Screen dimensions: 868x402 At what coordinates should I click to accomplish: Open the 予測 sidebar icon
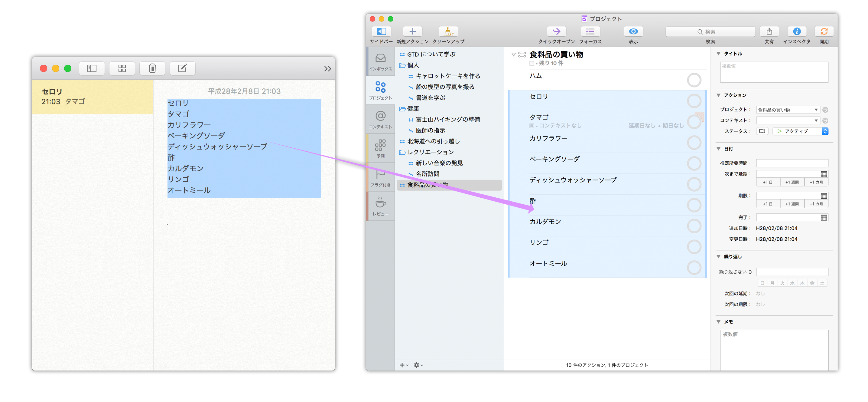(x=381, y=150)
